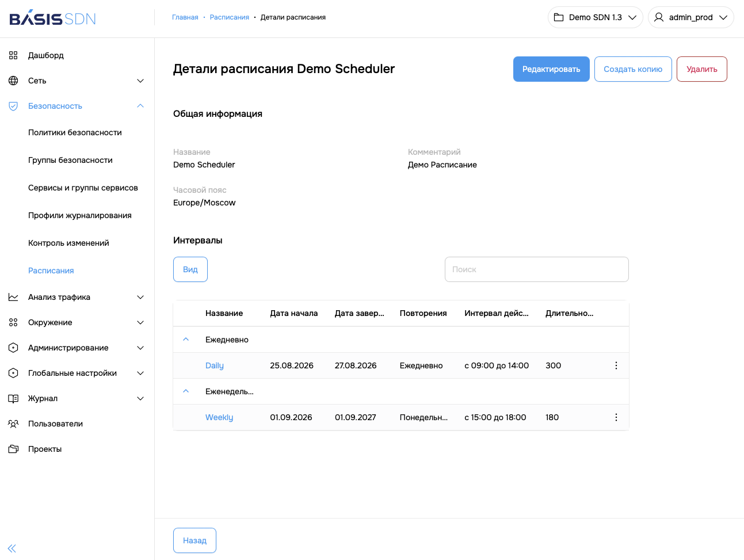Image resolution: width=744 pixels, height=560 pixels.
Task: Click the folder icon by Demo SDN 1.3
Action: pos(559,17)
